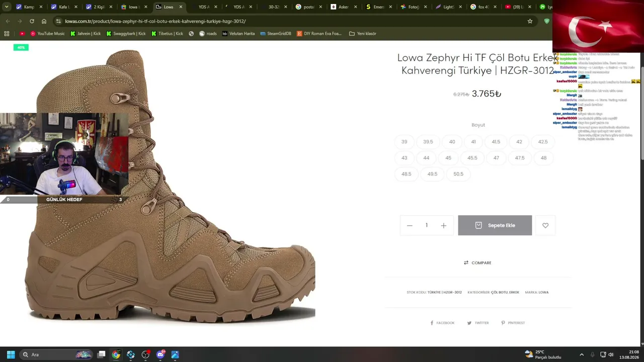Open the roads bookmark
644x362 pixels.
[208, 34]
